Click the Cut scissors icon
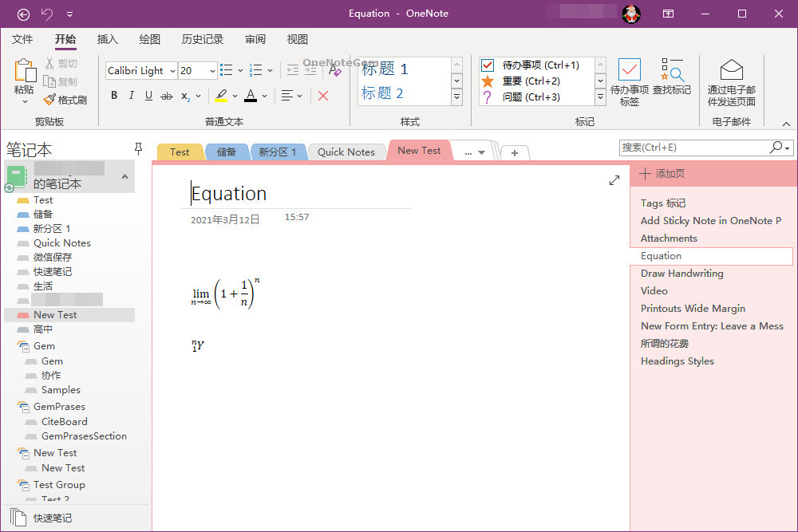Viewport: 798px width, 532px height. click(x=49, y=64)
